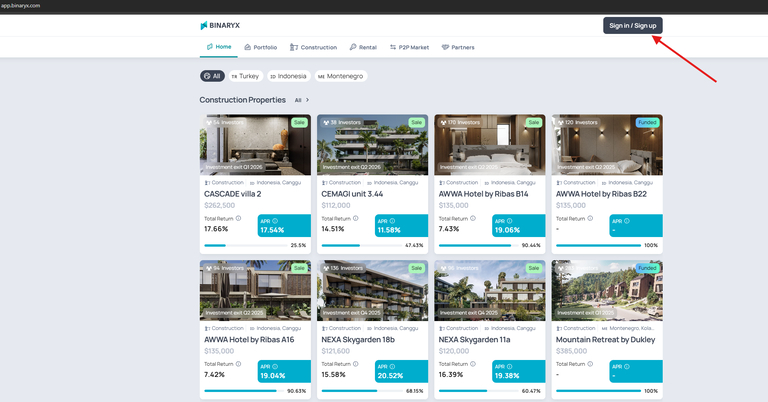768x402 pixels.
Task: Click APR info icon on NEXA Skygarden 11a
Action: 509,366
